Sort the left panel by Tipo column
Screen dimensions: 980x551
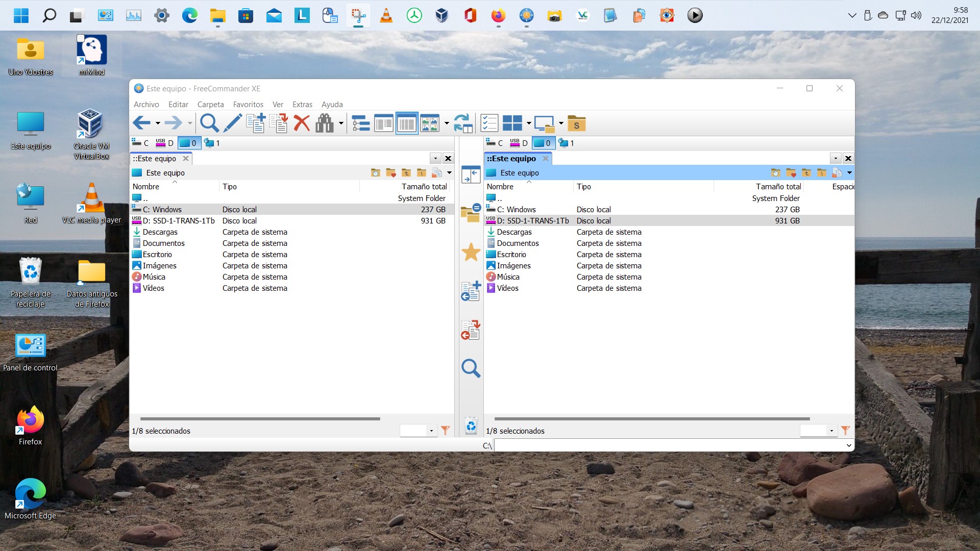230,186
